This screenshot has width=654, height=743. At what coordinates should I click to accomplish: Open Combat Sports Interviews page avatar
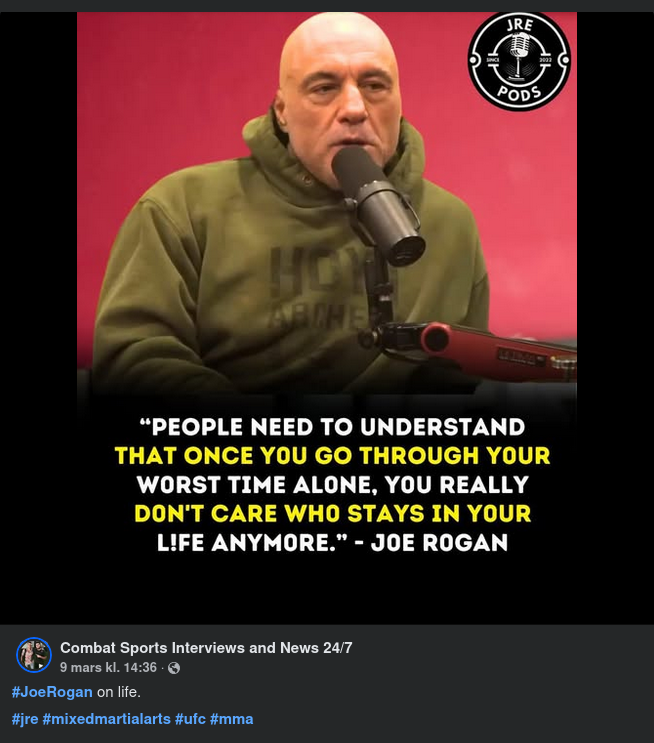pyautogui.click(x=34, y=655)
